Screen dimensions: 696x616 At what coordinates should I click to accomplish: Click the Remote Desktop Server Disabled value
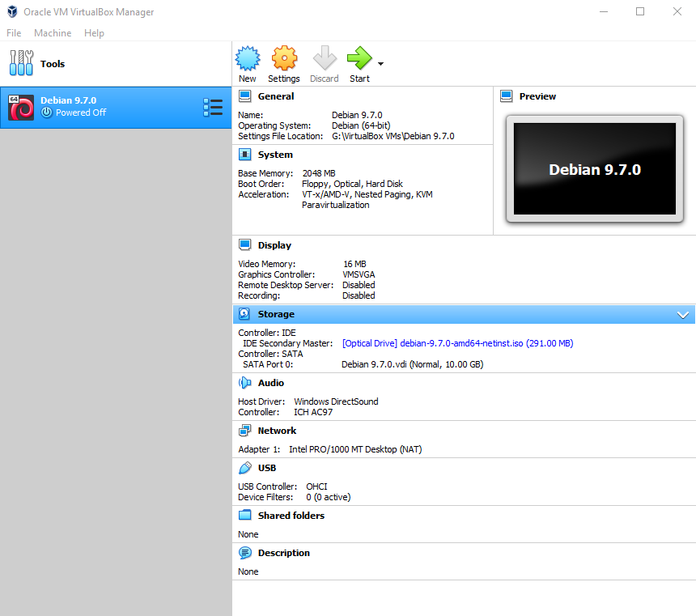click(359, 285)
